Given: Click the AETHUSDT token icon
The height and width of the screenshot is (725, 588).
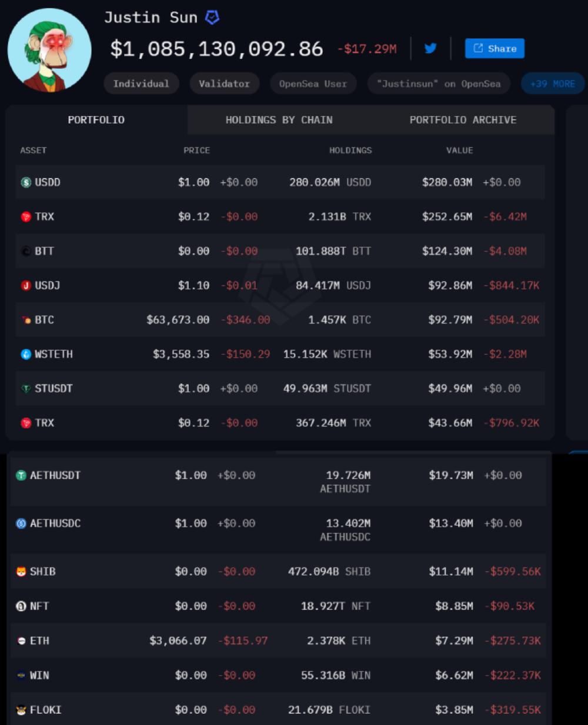Looking at the screenshot, I should click(x=21, y=475).
